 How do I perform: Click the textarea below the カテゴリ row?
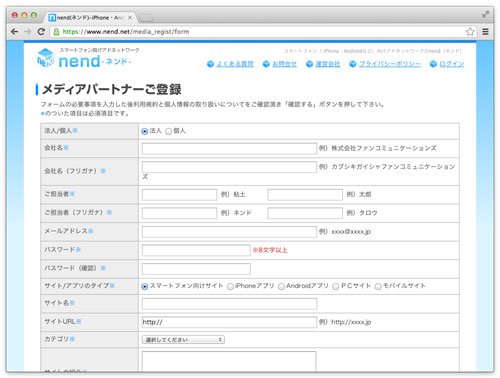229,362
